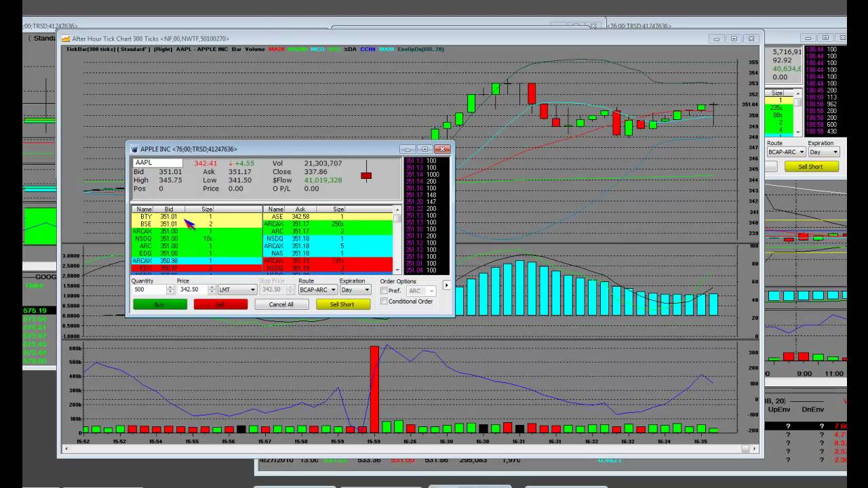This screenshot has width=868, height=488.
Task: Click the red Sell button
Action: pos(220,304)
